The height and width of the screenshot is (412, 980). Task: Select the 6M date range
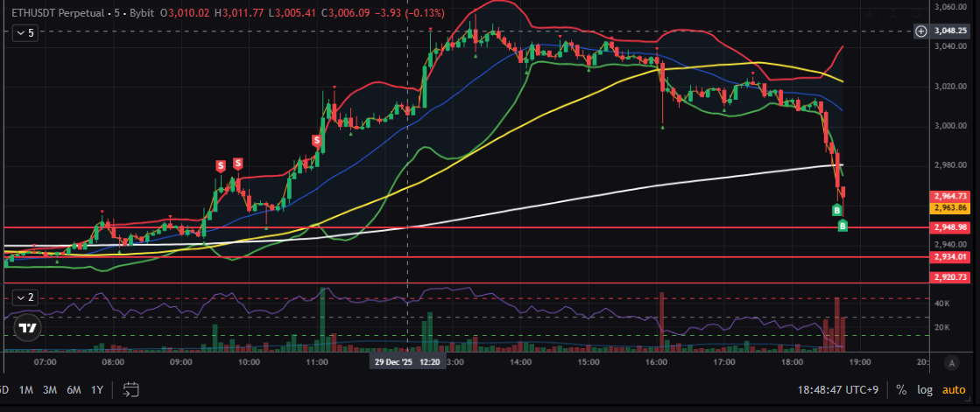pos(73,389)
